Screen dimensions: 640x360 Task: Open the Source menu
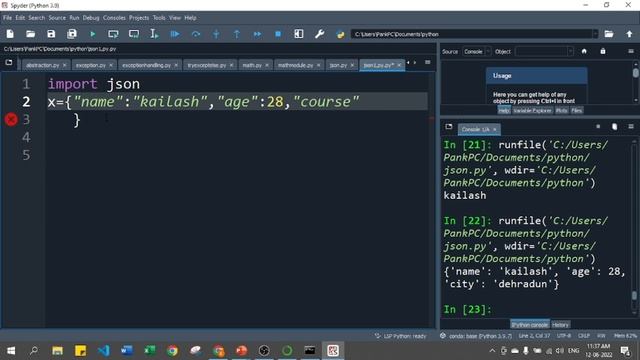(57, 18)
